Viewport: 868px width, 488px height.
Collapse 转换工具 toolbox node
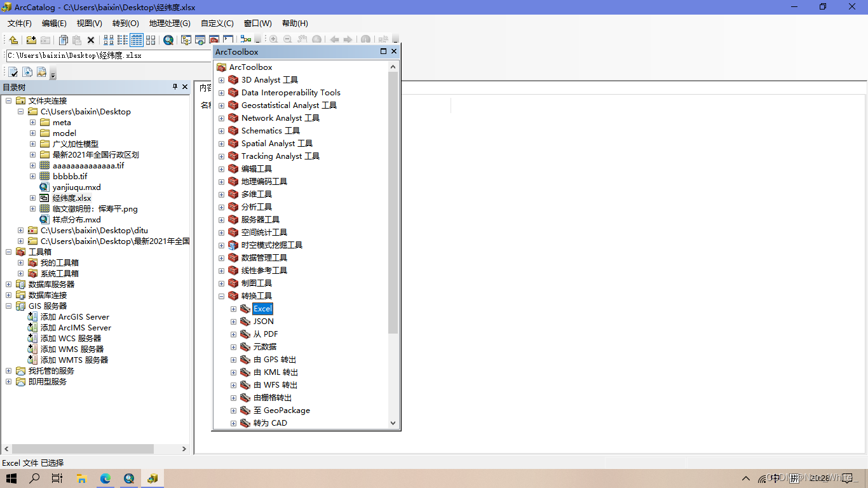221,296
